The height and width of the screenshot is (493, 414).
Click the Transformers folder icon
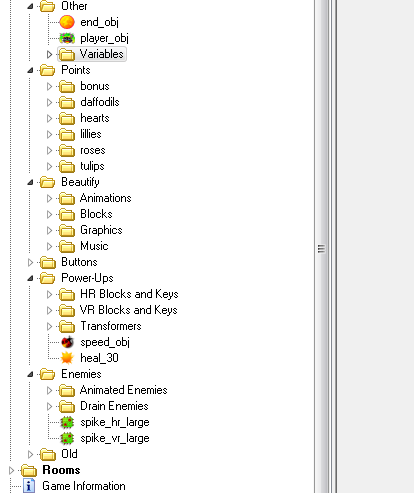pyautogui.click(x=67, y=326)
